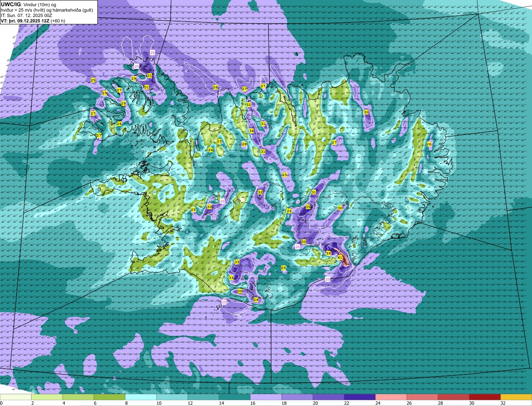
Task: Select the dark teal 14–16 m/s swatch
Action: [235, 397]
